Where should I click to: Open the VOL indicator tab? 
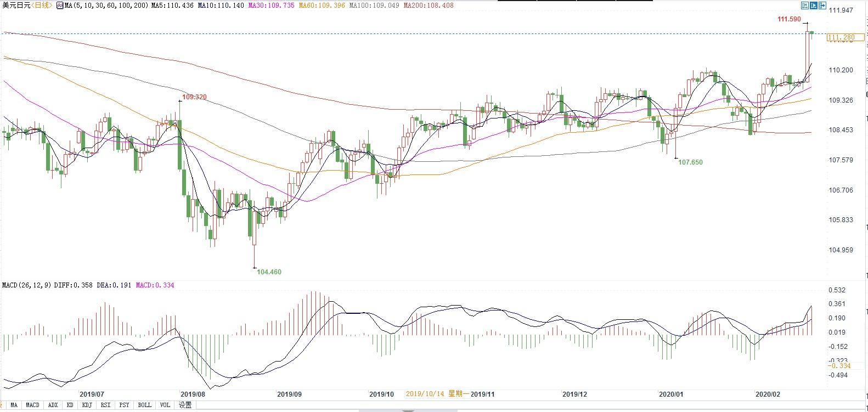[165, 405]
